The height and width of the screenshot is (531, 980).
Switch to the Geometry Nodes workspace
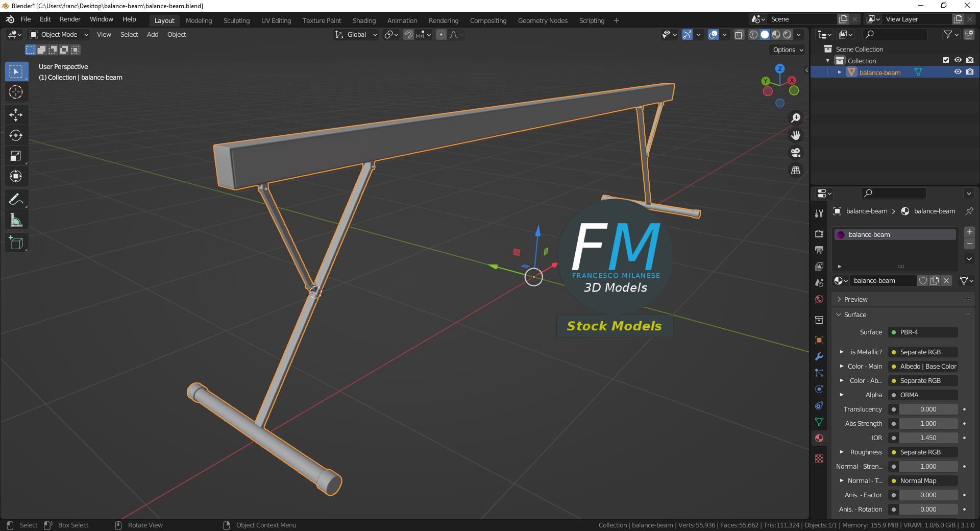(x=543, y=20)
